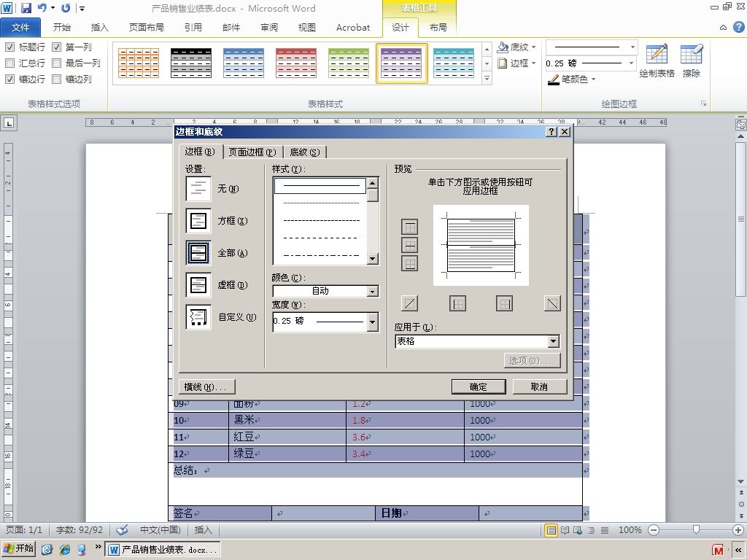Click the 产品销售业绩表.docx taskbar button
The image size is (747, 560).
coord(163,550)
